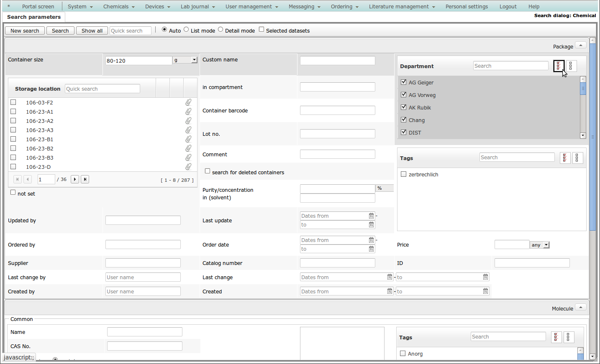This screenshot has height=364, width=600.
Task: Click the Show all button
Action: [x=92, y=31]
